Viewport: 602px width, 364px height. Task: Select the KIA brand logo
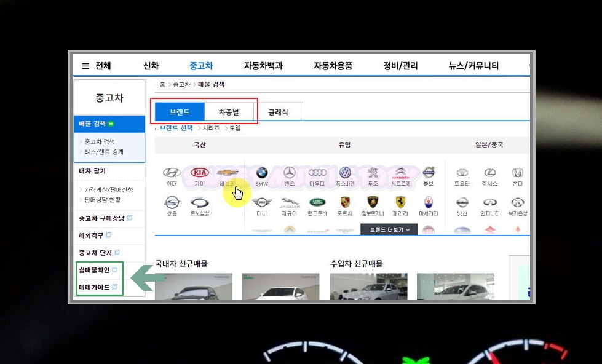tap(200, 172)
